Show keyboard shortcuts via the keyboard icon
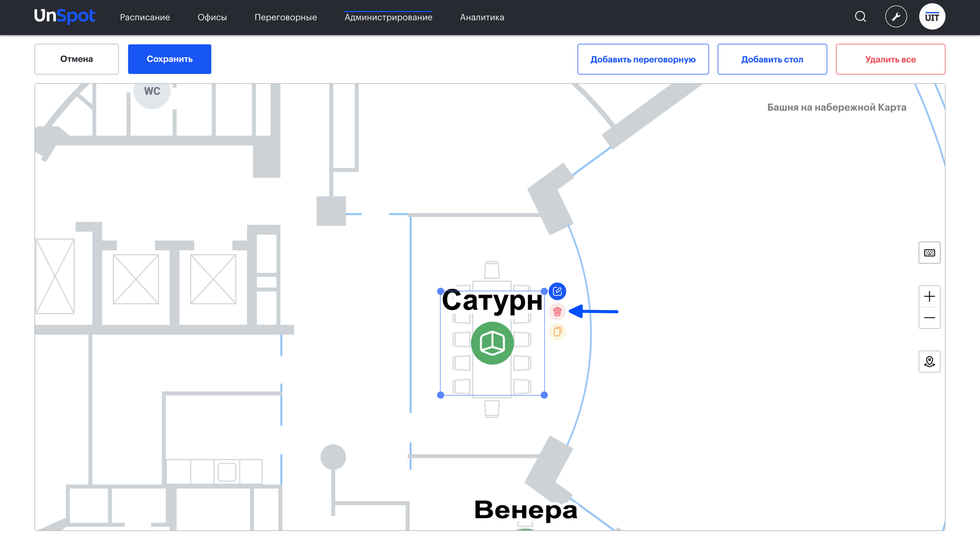 click(x=929, y=253)
